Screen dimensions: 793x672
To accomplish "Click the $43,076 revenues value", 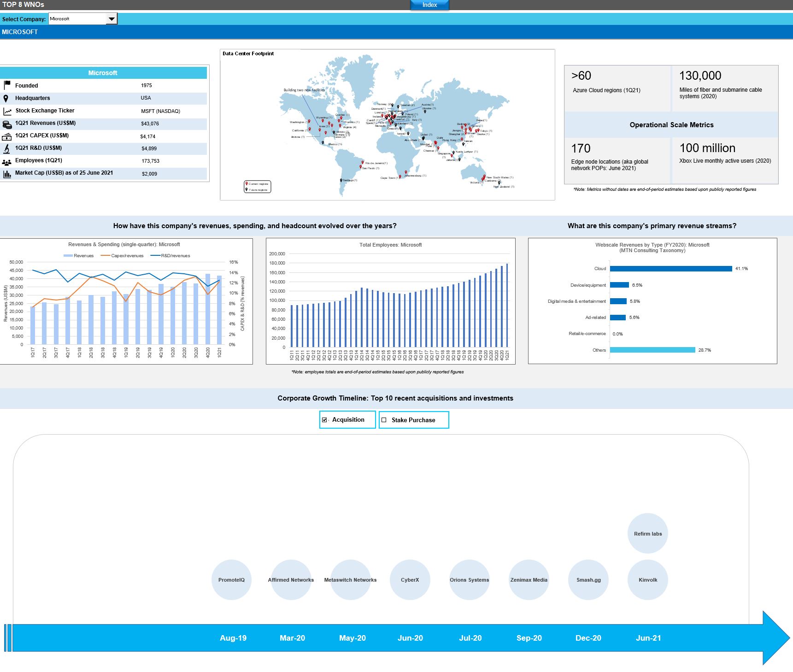I will (150, 124).
